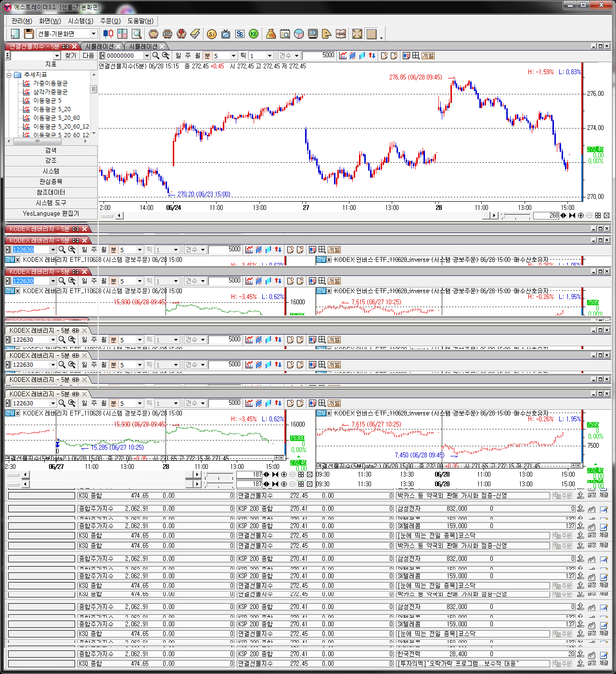Open the 시스템(S) menu
This screenshot has height=674, width=616.
coord(80,21)
